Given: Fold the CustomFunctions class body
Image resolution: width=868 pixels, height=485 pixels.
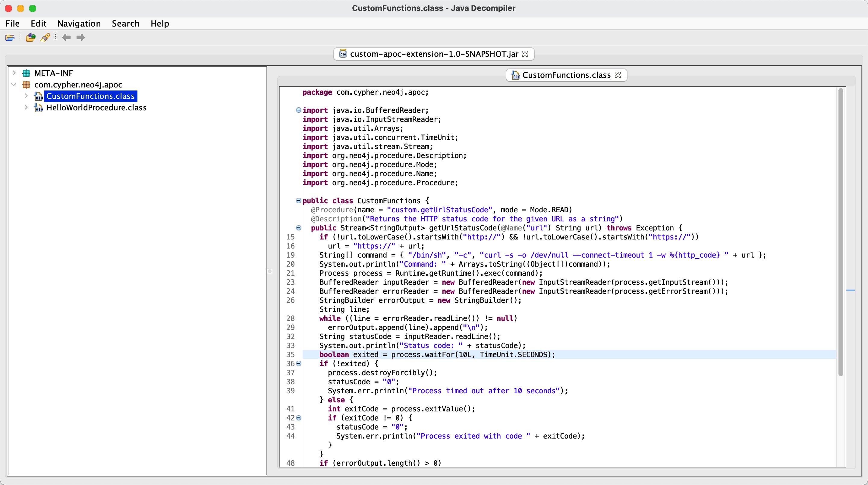Looking at the screenshot, I should coord(298,201).
